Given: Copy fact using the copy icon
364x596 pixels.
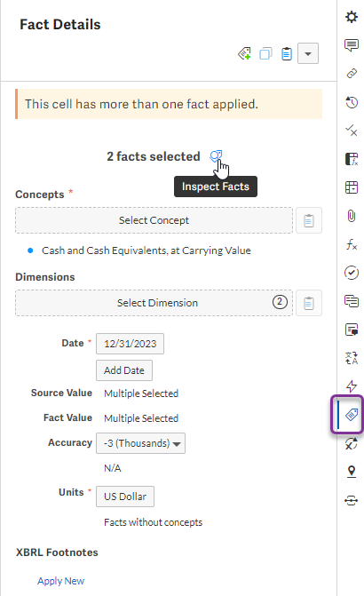Looking at the screenshot, I should click(265, 53).
